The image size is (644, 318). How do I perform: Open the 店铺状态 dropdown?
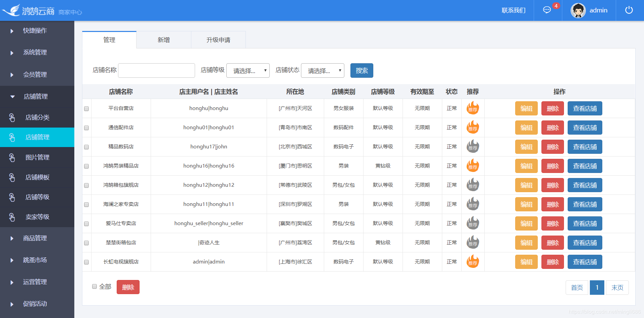[x=322, y=70]
